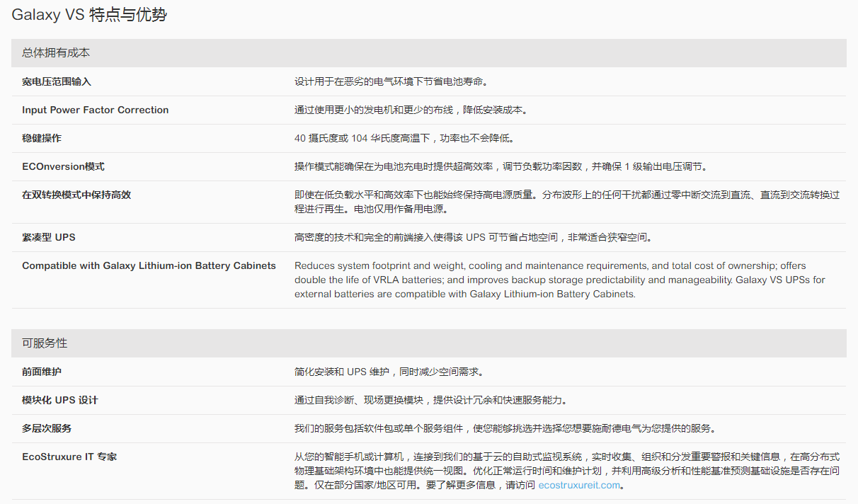The height and width of the screenshot is (504, 858).
Task: Click Compatible with Galaxy Lithium-ion Battery Cabinets label
Action: [149, 266]
